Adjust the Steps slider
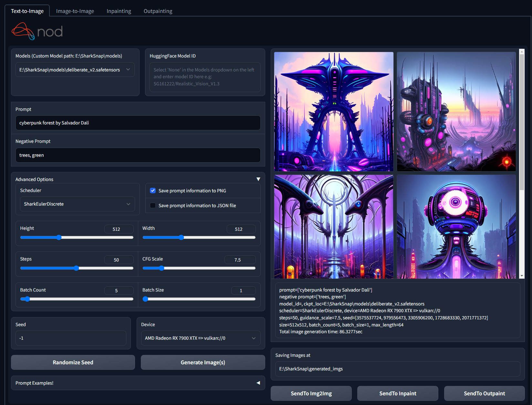 77,268
